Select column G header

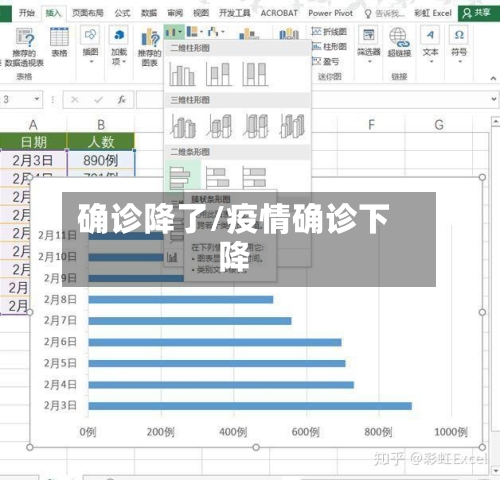439,125
